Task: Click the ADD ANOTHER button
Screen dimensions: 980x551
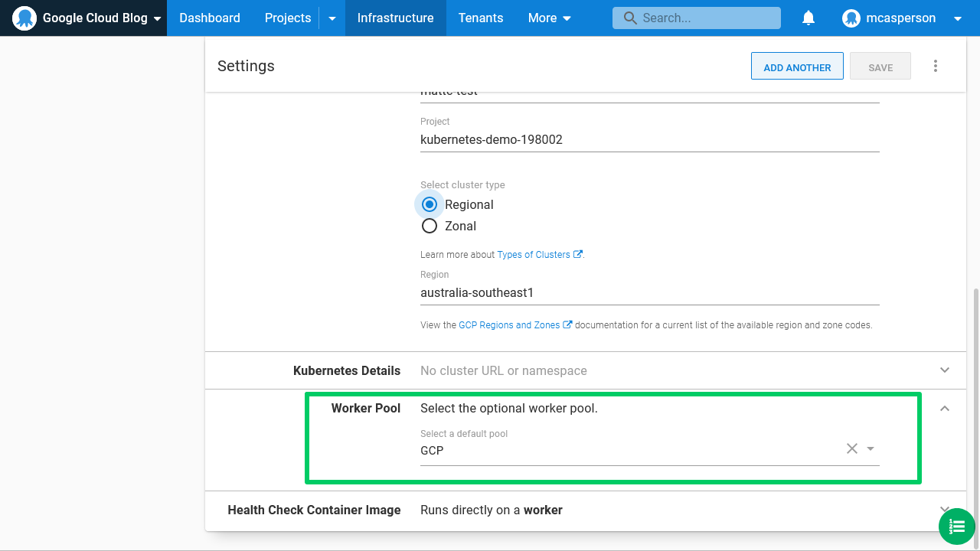Action: click(797, 66)
